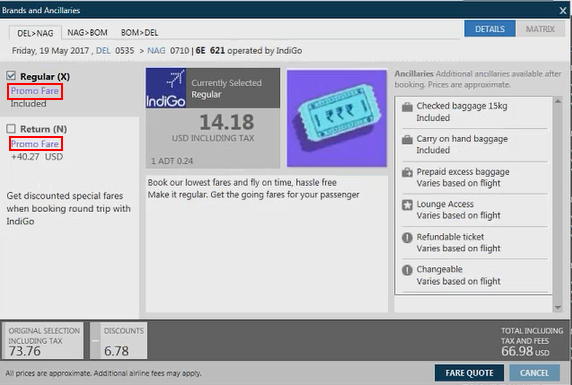
Task: Click the Changeable info icon
Action: click(407, 270)
